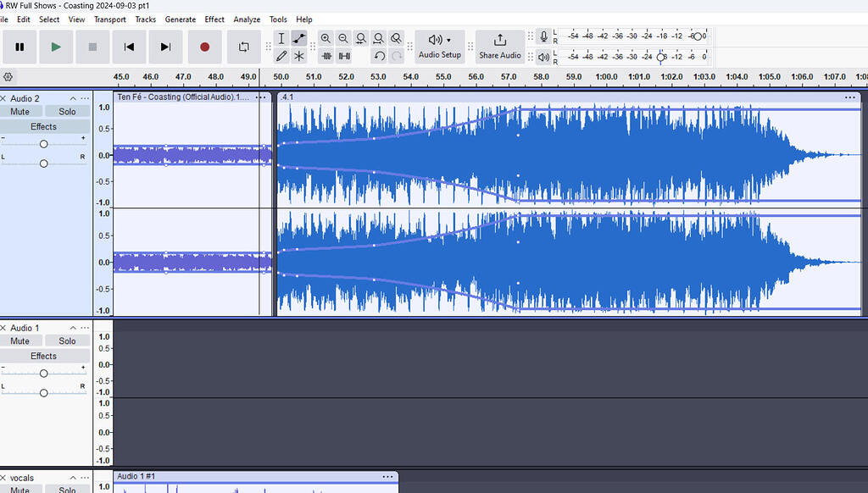Adjust the pan slider on Audio 2
Image resolution: width=868 pixels, height=493 pixels.
(x=43, y=162)
